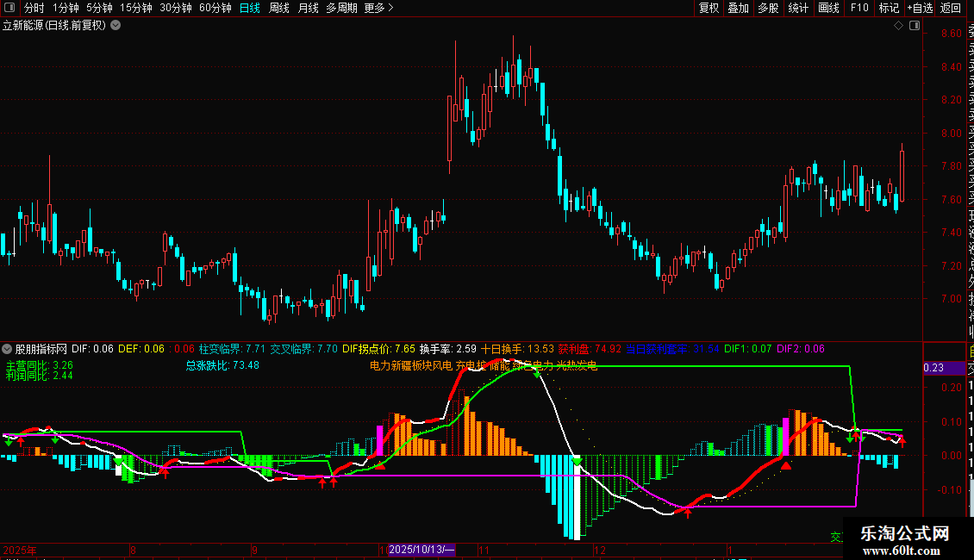
Task: Click the DIF2: 0.06 value
Action: click(801, 349)
